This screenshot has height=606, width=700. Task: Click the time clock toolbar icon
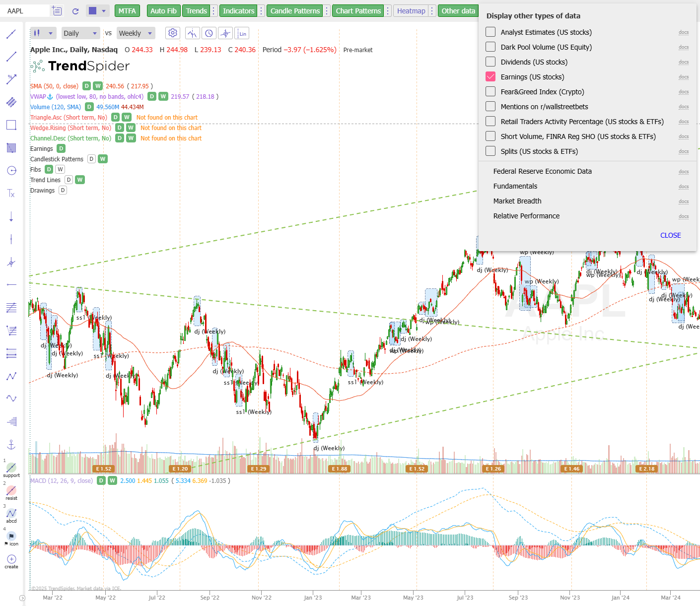tap(210, 33)
